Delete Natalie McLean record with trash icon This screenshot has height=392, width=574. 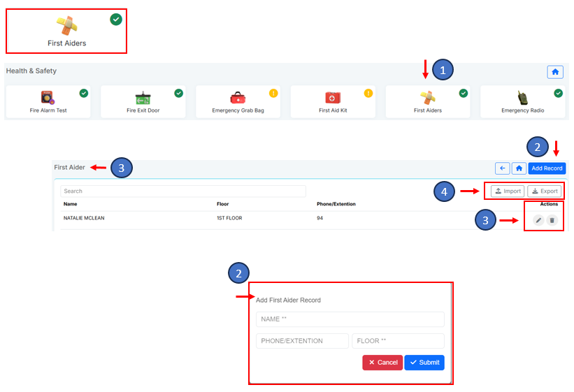tap(552, 220)
